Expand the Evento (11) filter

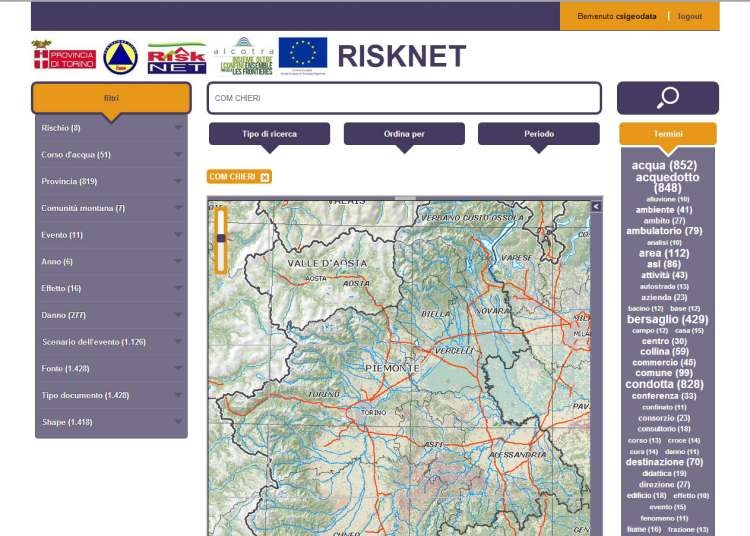point(111,235)
